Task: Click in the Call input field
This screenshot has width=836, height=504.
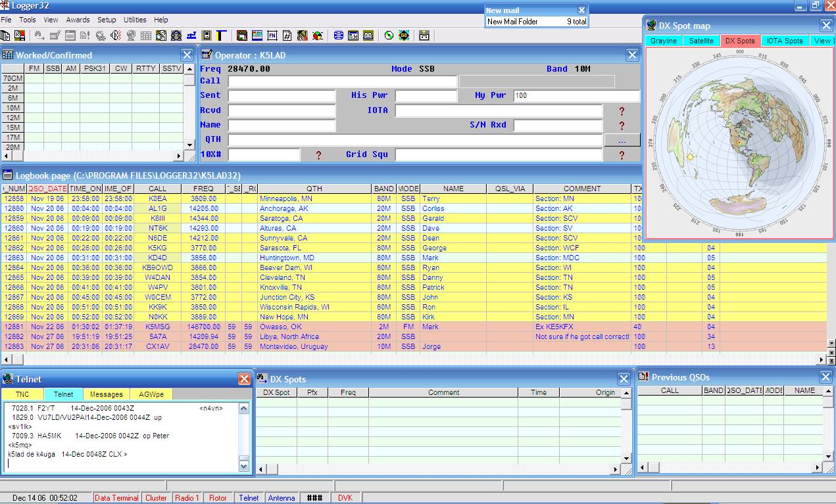Action: [x=342, y=81]
